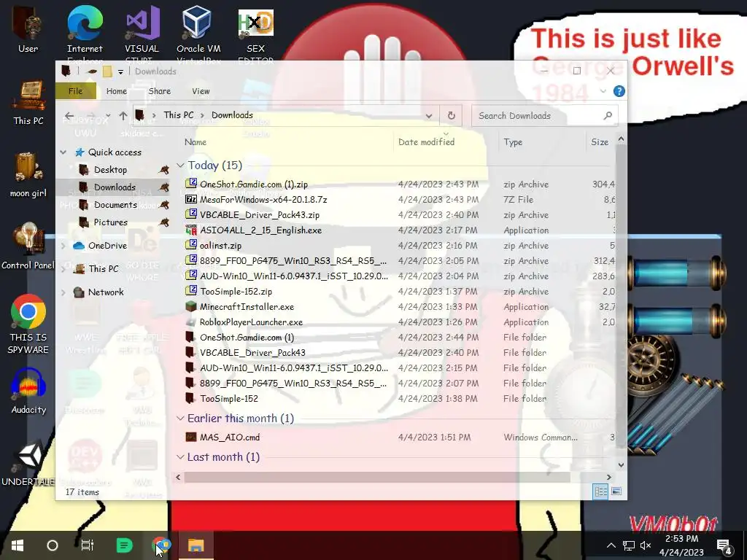
Task: Open This PC desktop icon
Action: click(28, 103)
